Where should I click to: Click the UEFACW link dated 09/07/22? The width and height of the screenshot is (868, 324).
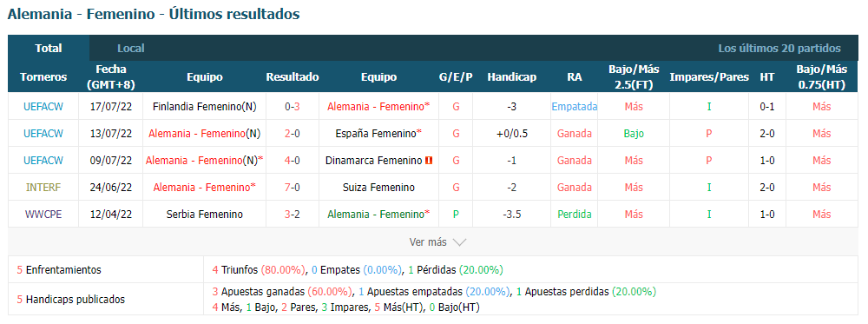(43, 161)
